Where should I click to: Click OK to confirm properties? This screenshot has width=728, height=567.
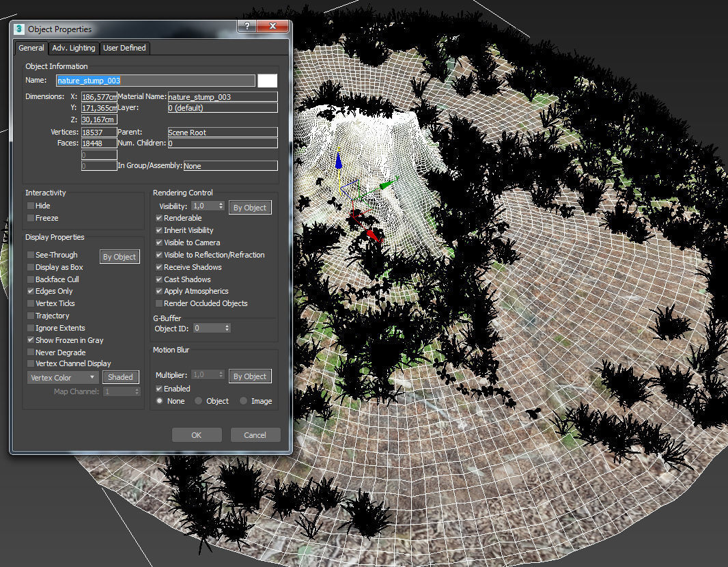tap(197, 435)
